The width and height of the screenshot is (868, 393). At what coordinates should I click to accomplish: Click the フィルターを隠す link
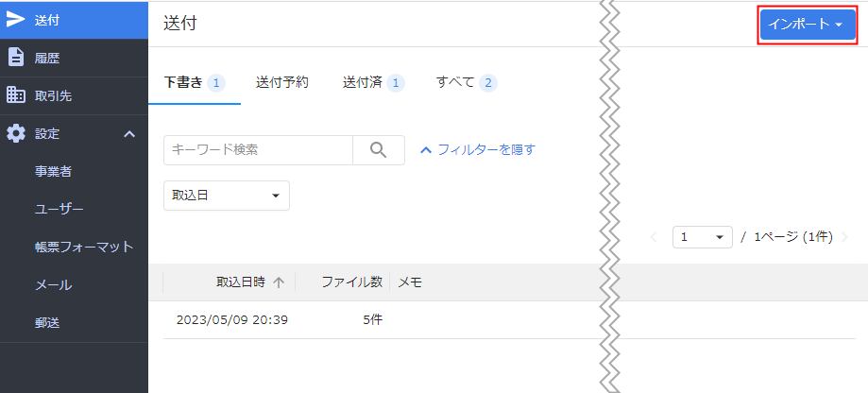tap(478, 149)
